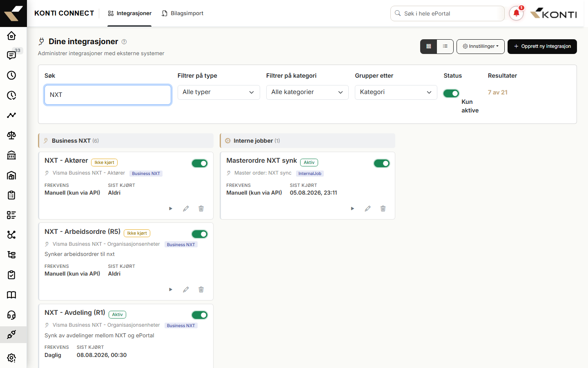Disable the NXT - Aktører integration toggle
Viewport: 588px width, 368px height.
(200, 164)
